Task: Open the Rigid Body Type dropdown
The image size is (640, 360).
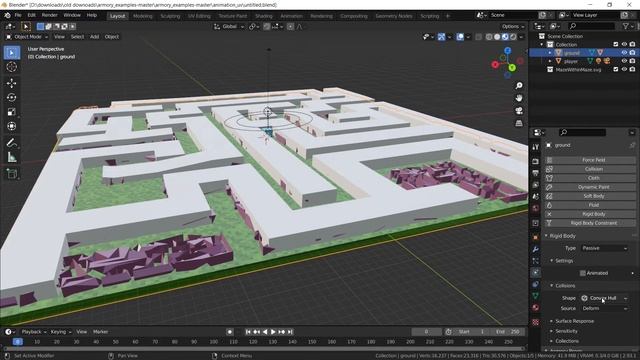Action: [x=604, y=248]
